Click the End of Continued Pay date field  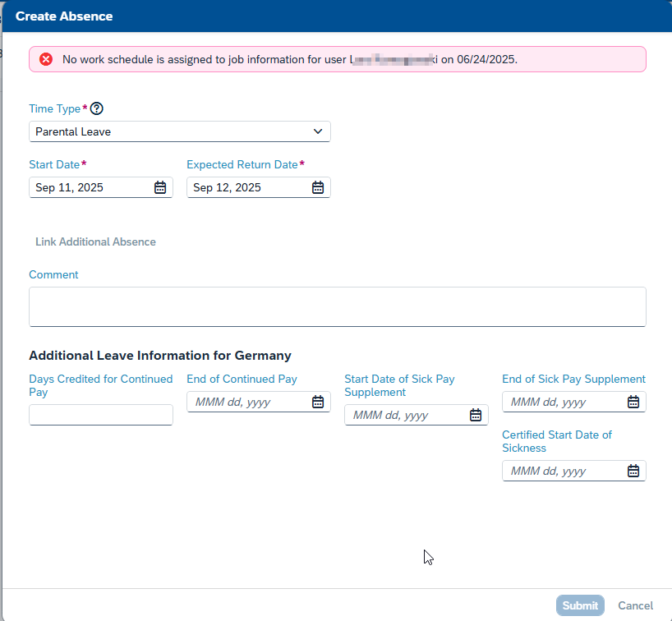point(246,402)
